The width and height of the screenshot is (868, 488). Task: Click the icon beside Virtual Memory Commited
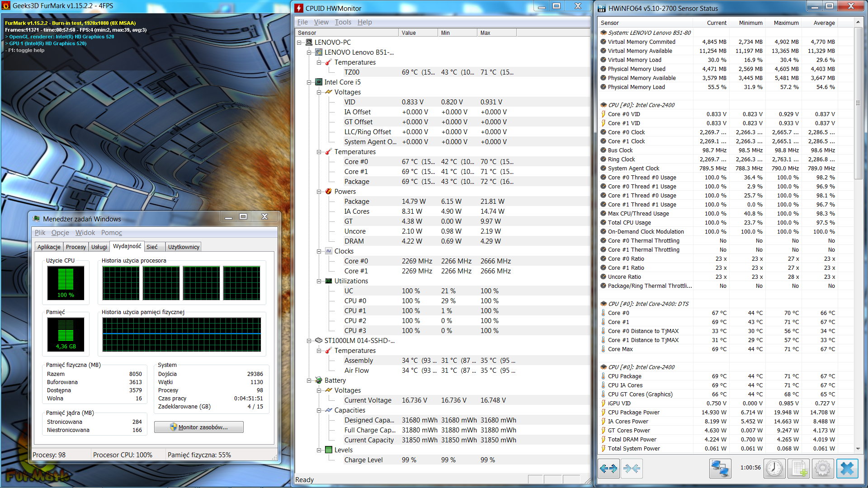[604, 42]
